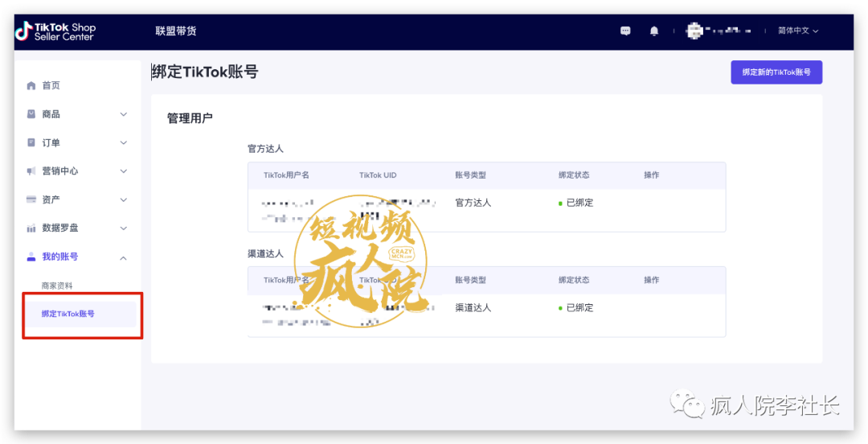Image resolution: width=868 pixels, height=444 pixels.
Task: Click the 渠道达人 section label
Action: (266, 253)
